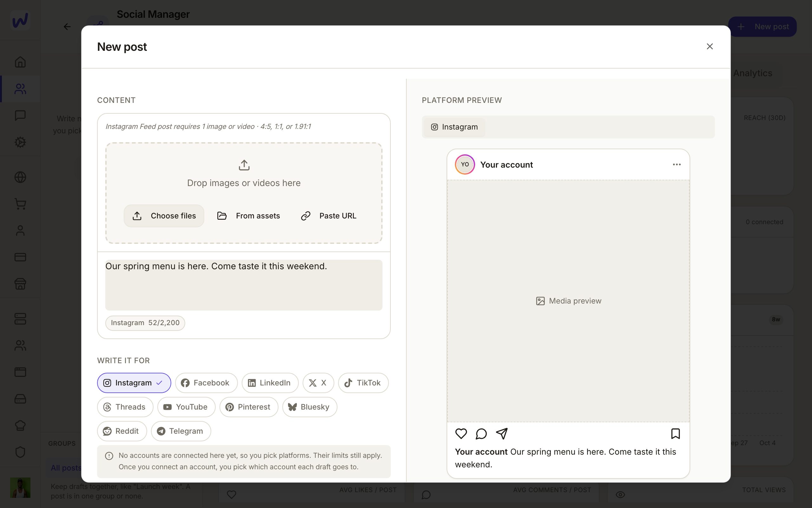Select the Facebook platform chip
This screenshot has height=508, width=812.
206,383
